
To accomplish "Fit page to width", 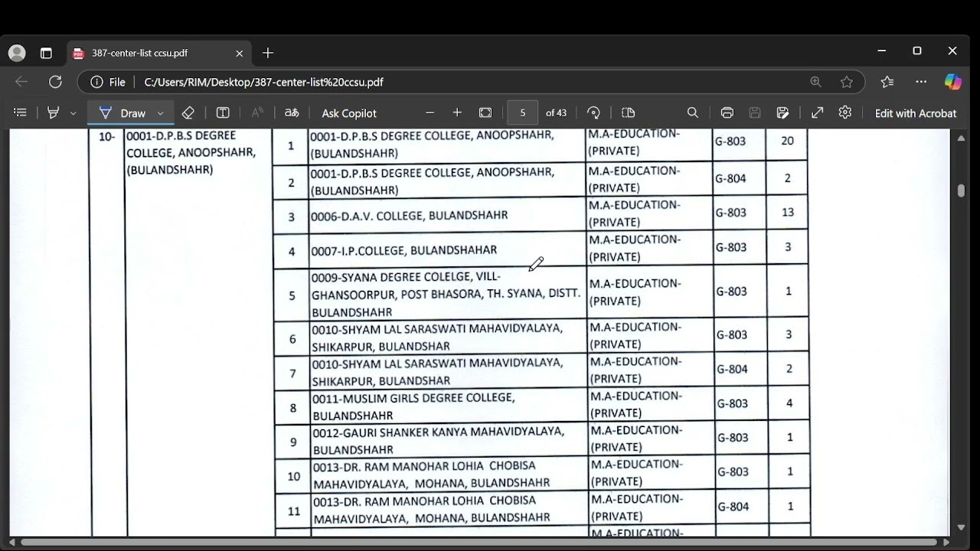I will click(485, 112).
